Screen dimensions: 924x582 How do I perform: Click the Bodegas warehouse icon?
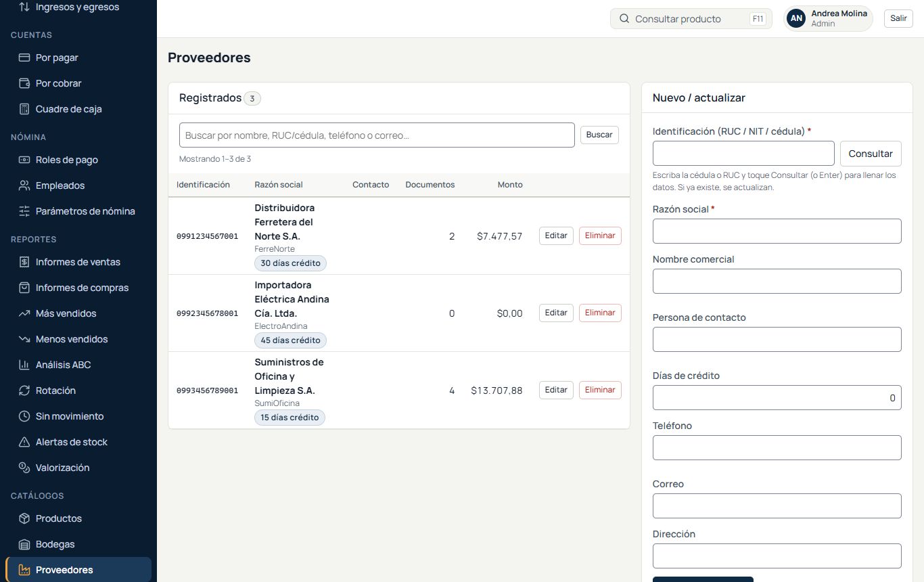coord(24,544)
